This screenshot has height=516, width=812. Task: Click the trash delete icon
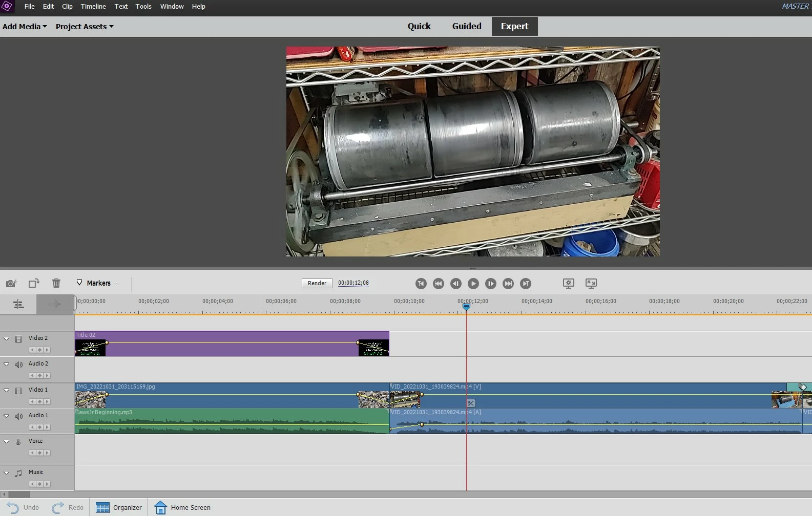point(56,283)
